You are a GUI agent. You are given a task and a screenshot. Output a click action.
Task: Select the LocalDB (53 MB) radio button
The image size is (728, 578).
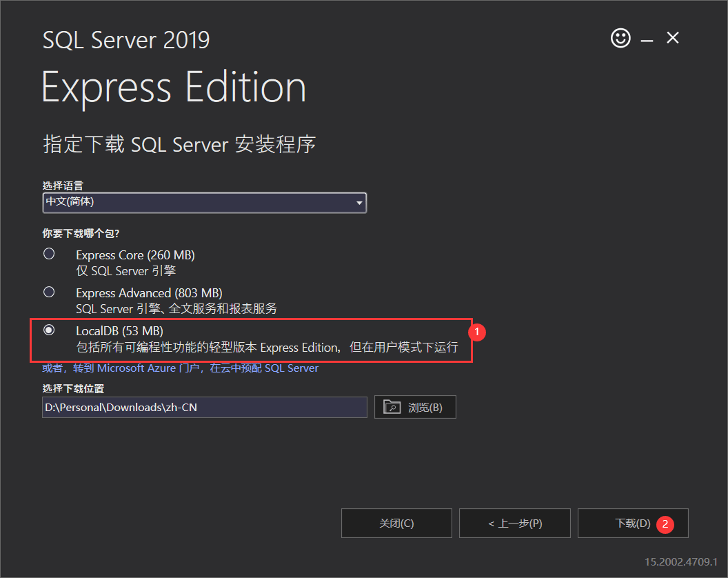point(49,330)
